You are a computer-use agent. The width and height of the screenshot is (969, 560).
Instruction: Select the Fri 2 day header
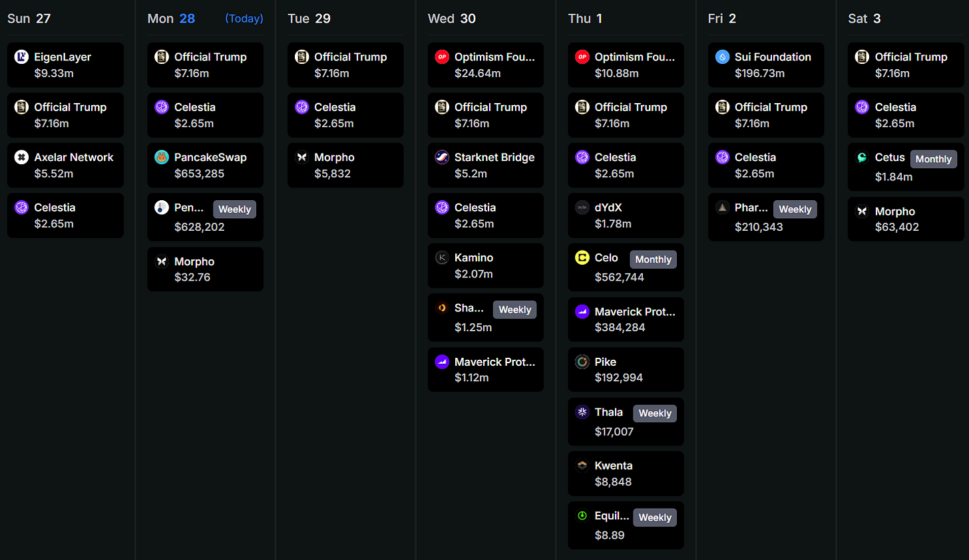point(722,19)
